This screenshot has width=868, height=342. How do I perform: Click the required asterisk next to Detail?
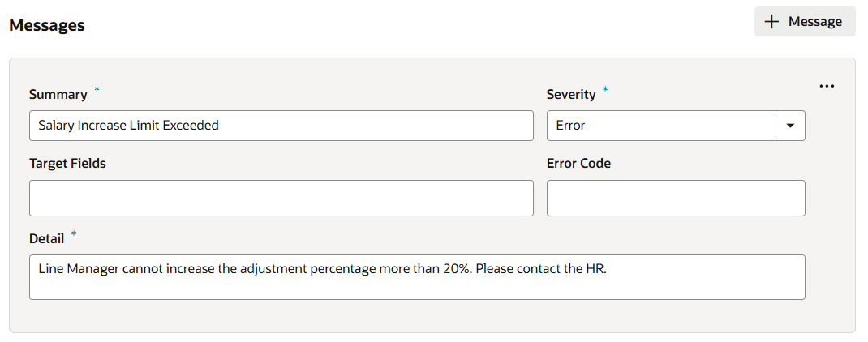coord(74,233)
